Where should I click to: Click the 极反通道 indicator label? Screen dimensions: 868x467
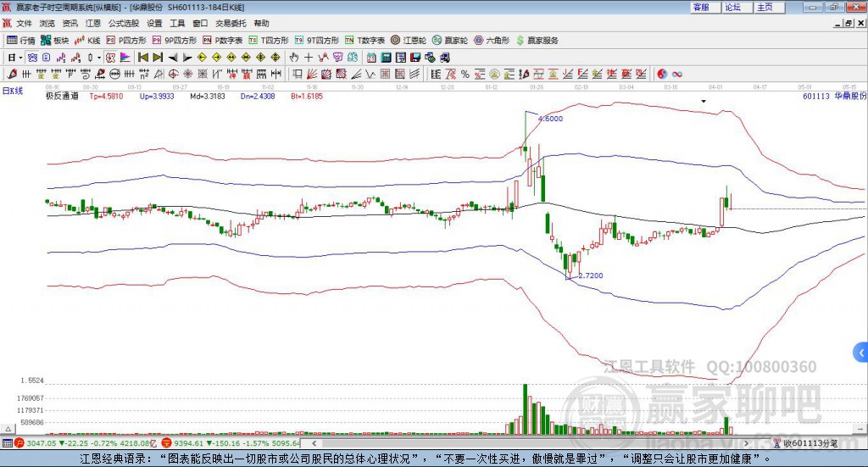tap(62, 97)
